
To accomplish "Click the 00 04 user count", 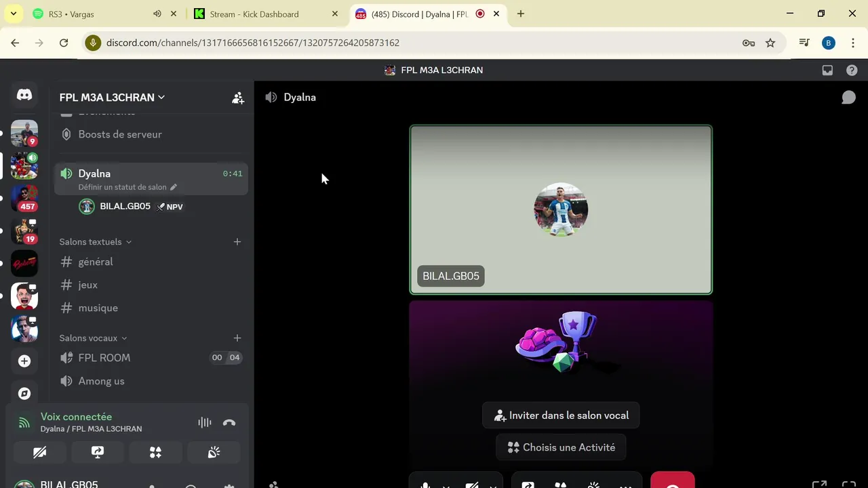I will pyautogui.click(x=226, y=358).
